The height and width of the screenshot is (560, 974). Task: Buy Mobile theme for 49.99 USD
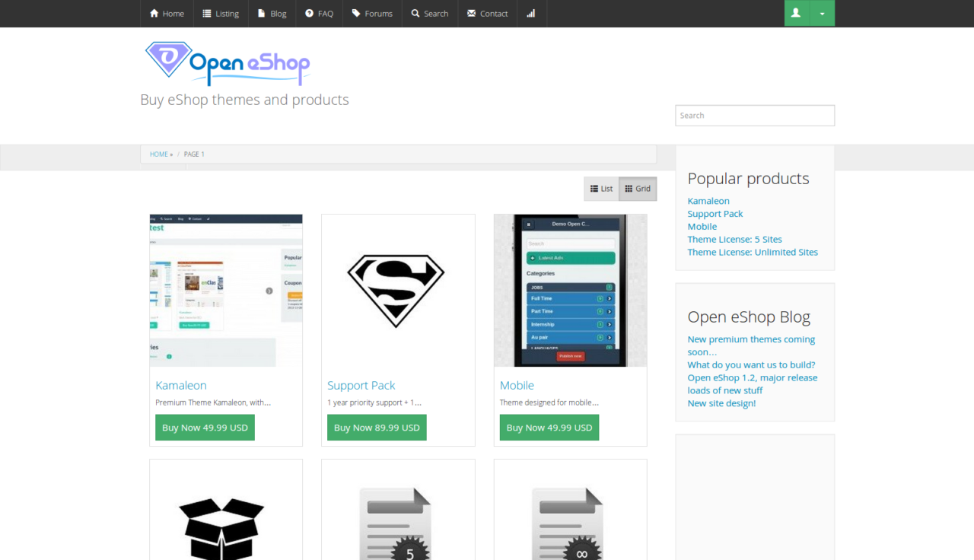(x=549, y=428)
